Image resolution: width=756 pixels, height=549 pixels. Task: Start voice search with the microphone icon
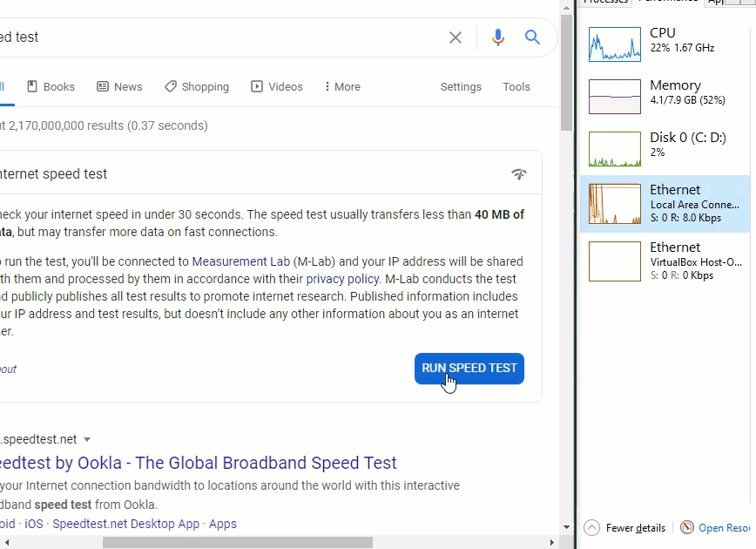(498, 37)
